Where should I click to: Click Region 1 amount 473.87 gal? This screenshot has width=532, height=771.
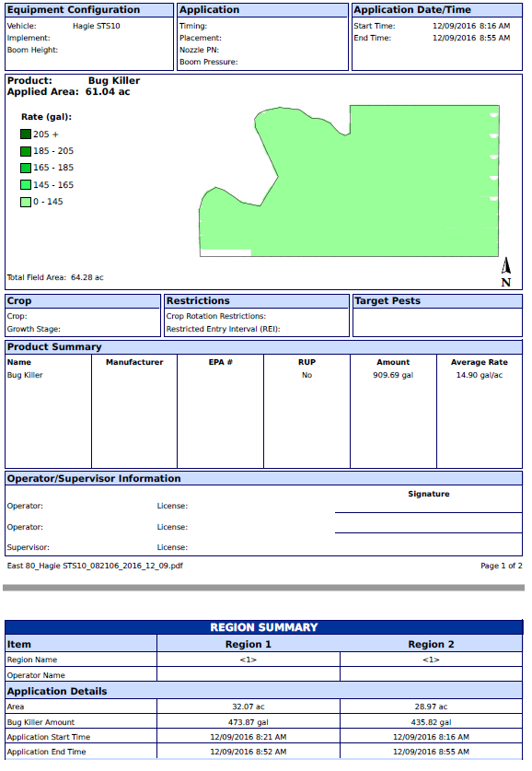249,722
